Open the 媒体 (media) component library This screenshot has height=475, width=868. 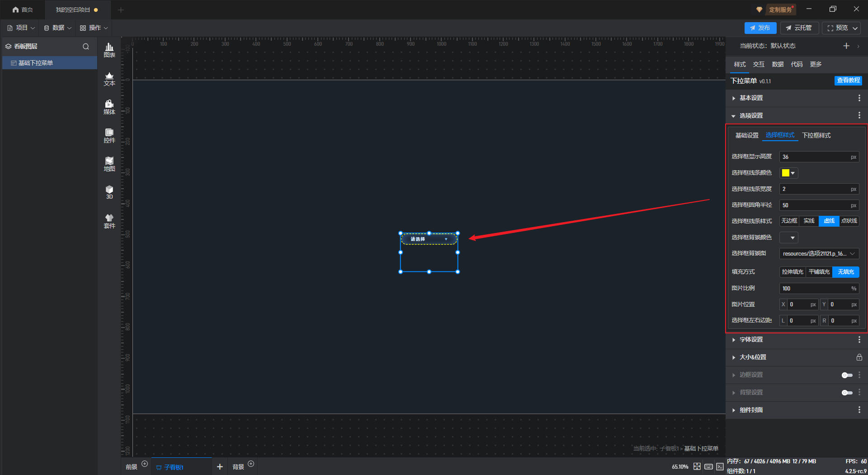tap(109, 107)
